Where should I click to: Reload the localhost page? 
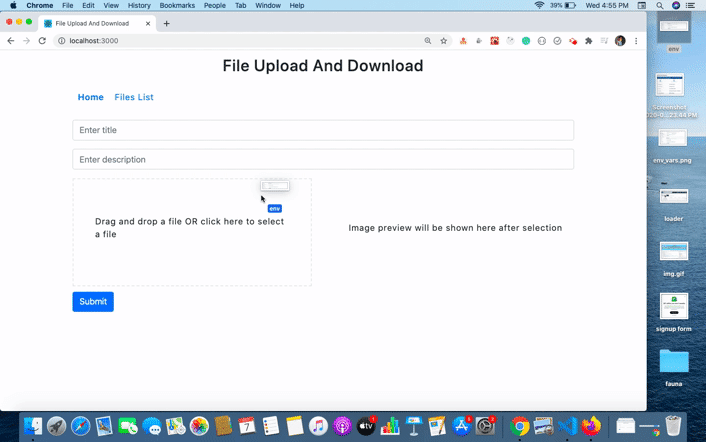pos(42,41)
